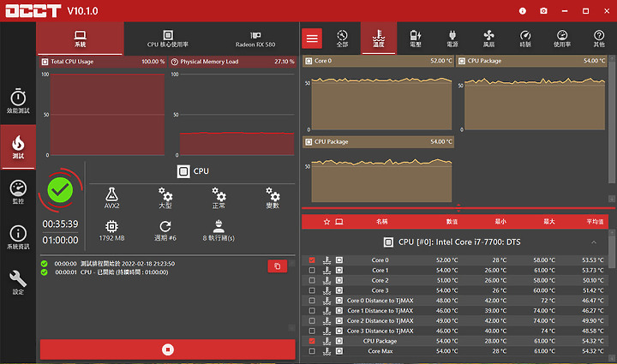Switch to the CPU core usage tab
Screen dimensions: 617x364
tap(168, 39)
